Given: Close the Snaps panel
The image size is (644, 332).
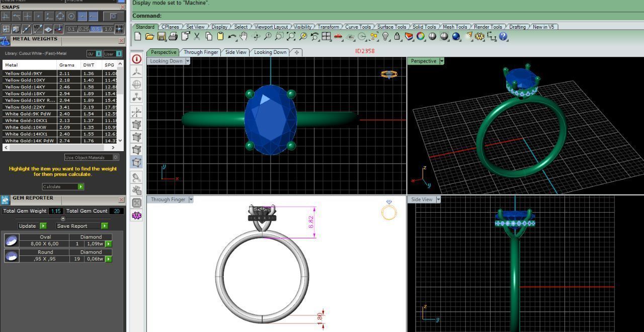Looking at the screenshot, I should click(x=123, y=7).
